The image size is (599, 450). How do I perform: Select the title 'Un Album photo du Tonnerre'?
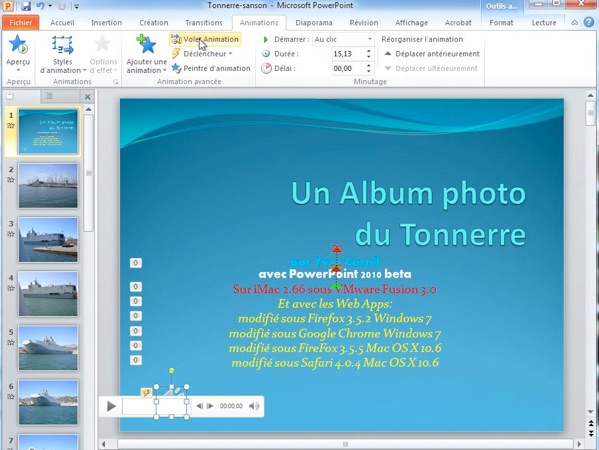(x=409, y=213)
